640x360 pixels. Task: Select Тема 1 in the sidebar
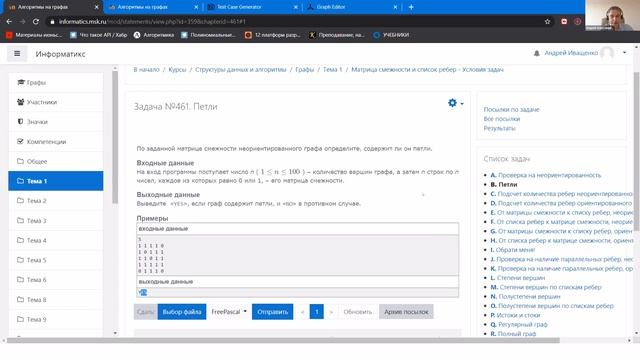point(56,181)
